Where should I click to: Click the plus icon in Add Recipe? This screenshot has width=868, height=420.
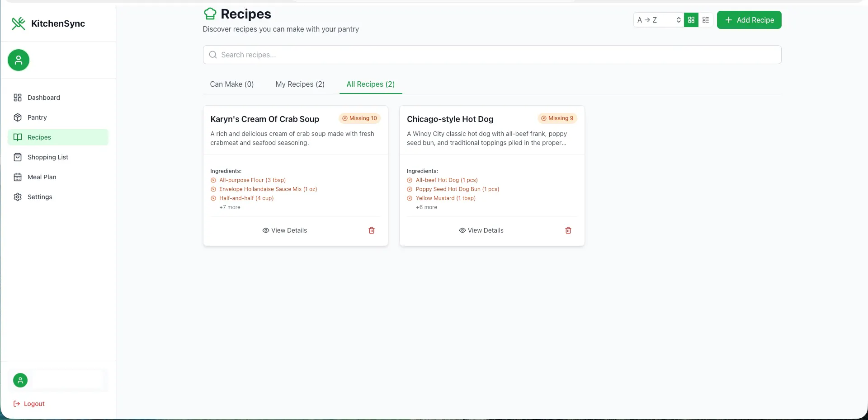[x=729, y=20]
